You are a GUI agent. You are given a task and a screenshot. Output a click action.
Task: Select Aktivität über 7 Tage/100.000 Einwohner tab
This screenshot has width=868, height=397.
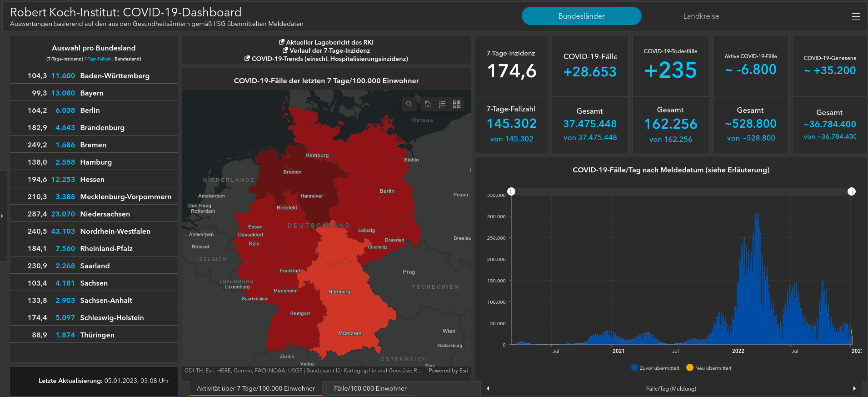(255, 388)
